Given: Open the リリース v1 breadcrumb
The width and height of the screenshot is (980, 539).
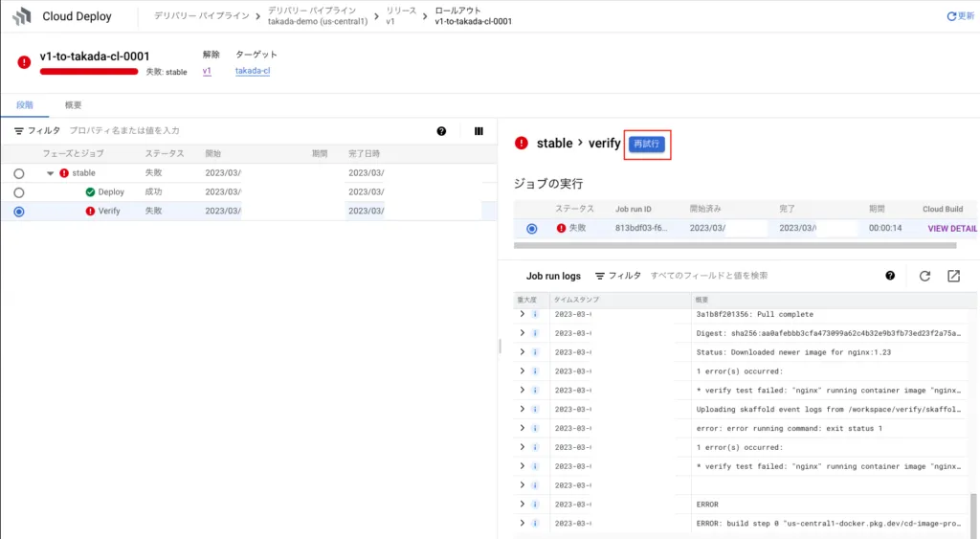Looking at the screenshot, I should pos(401,15).
